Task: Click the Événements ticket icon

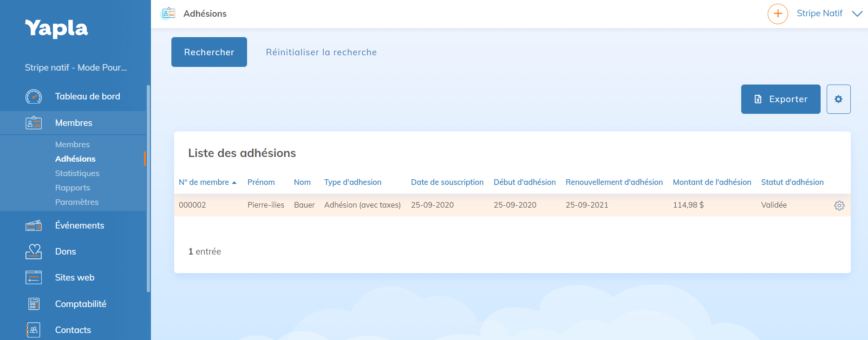Action: coord(33,226)
